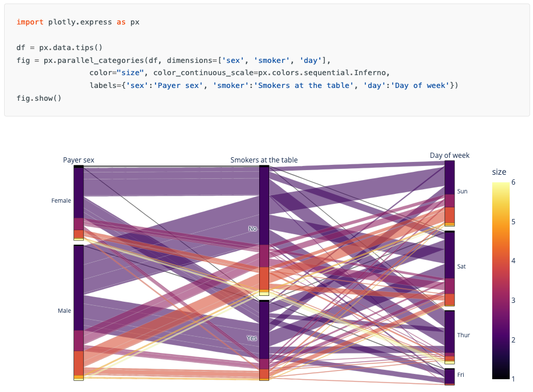Select the Sat category label
The width and height of the screenshot is (533, 392).
461,266
